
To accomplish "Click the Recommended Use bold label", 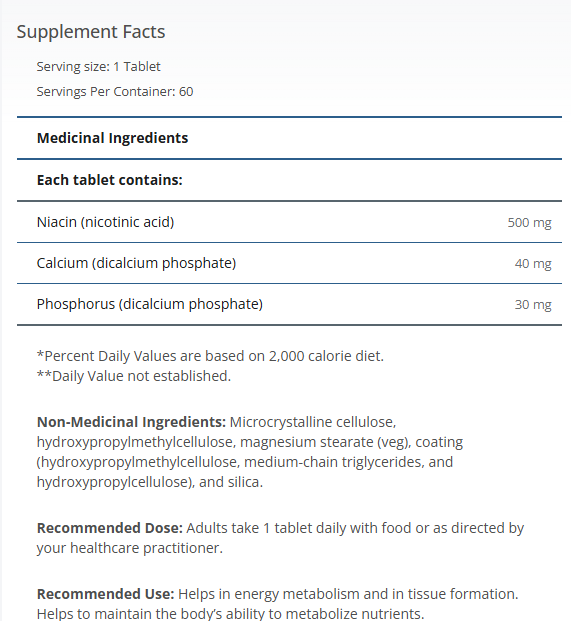I will pos(105,594).
